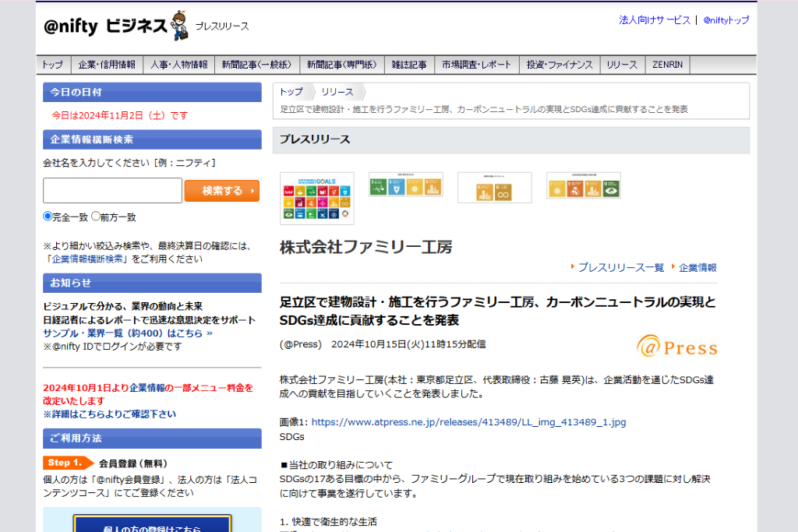798x532 pixels.
Task: Open @niftyトップ link
Action: pos(726,20)
